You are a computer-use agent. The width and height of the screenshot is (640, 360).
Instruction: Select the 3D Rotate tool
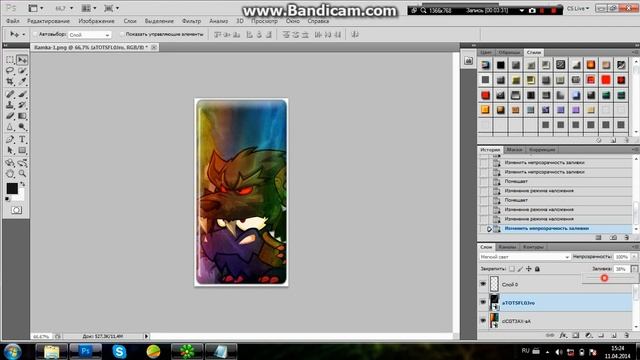pos(10,163)
